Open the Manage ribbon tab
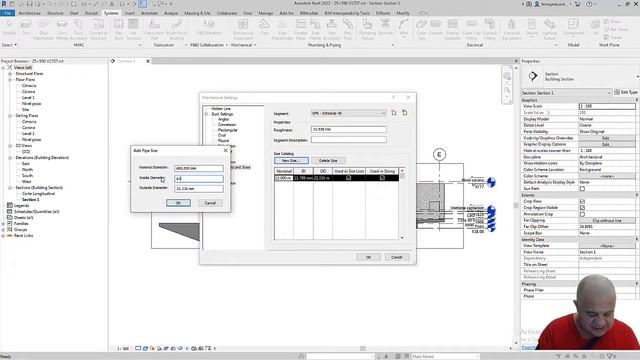 pos(266,13)
